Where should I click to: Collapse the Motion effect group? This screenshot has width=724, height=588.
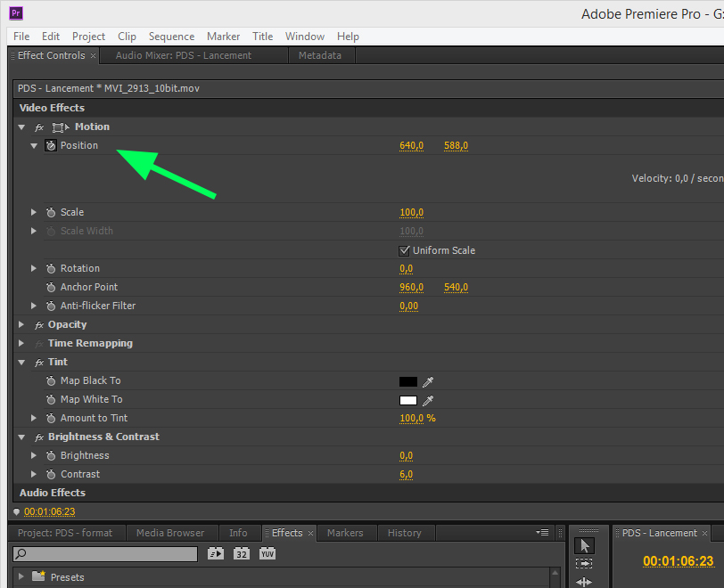[x=21, y=127]
